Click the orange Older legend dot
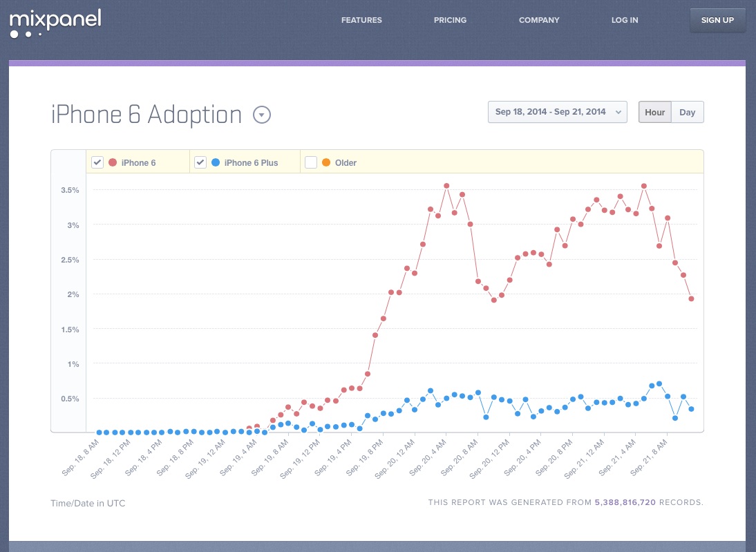This screenshot has height=552, width=756. point(326,162)
